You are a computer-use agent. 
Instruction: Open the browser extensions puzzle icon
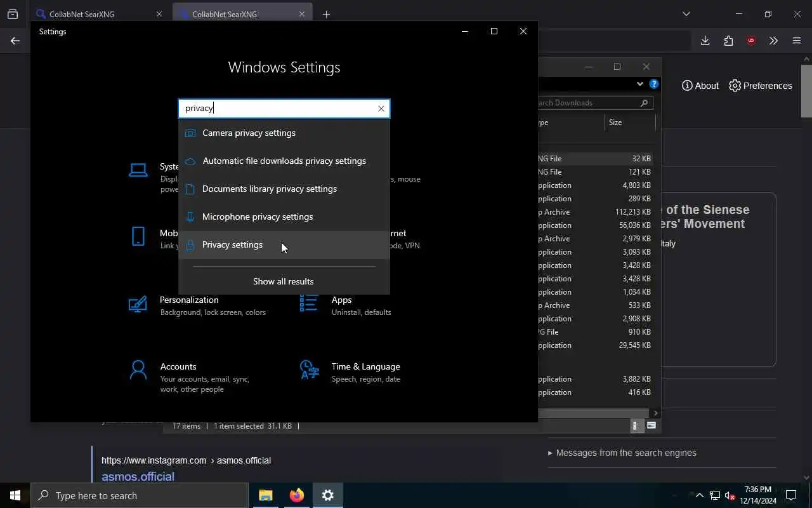click(x=728, y=41)
